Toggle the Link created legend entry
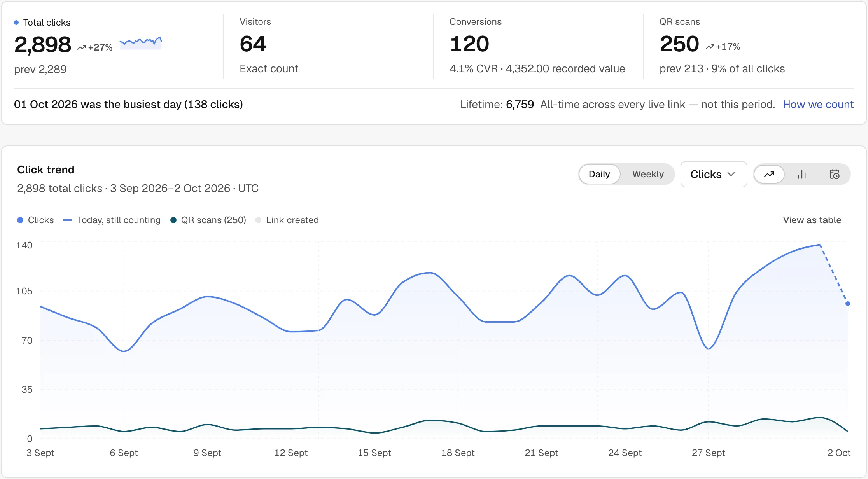Screen dimensions: 868x479 [287, 220]
